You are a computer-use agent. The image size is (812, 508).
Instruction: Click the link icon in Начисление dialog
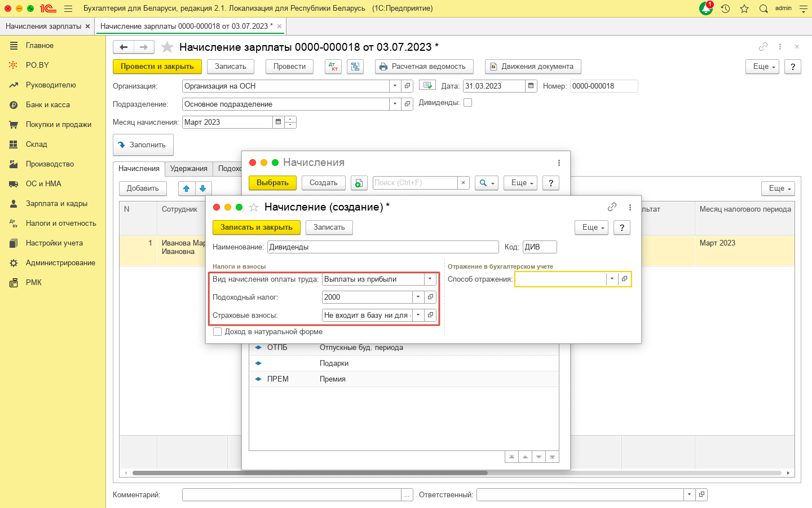(612, 207)
